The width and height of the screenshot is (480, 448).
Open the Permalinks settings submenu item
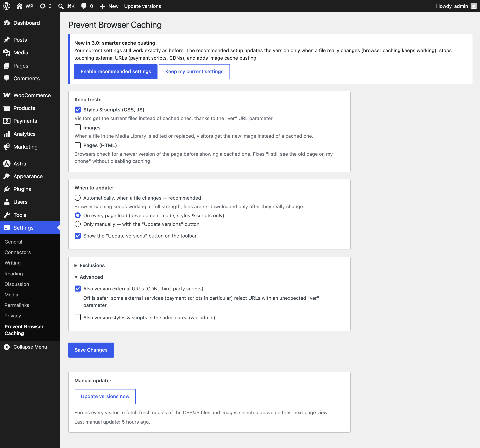pyautogui.click(x=17, y=305)
